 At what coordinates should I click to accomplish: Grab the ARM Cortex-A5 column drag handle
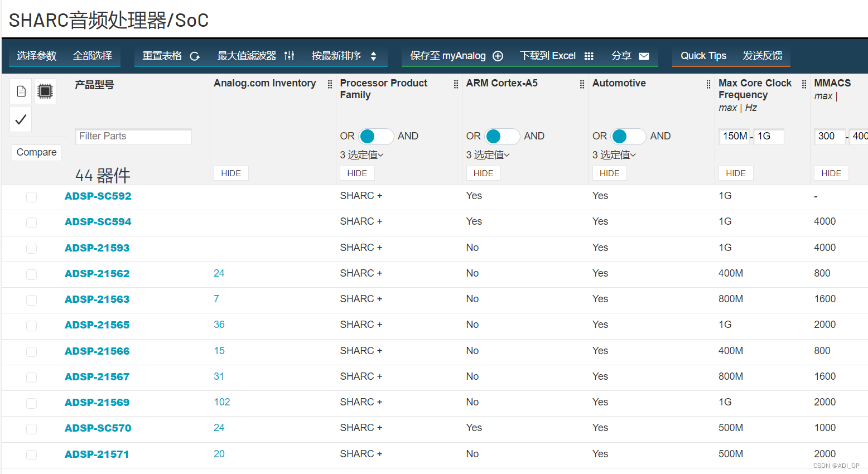pos(582,84)
